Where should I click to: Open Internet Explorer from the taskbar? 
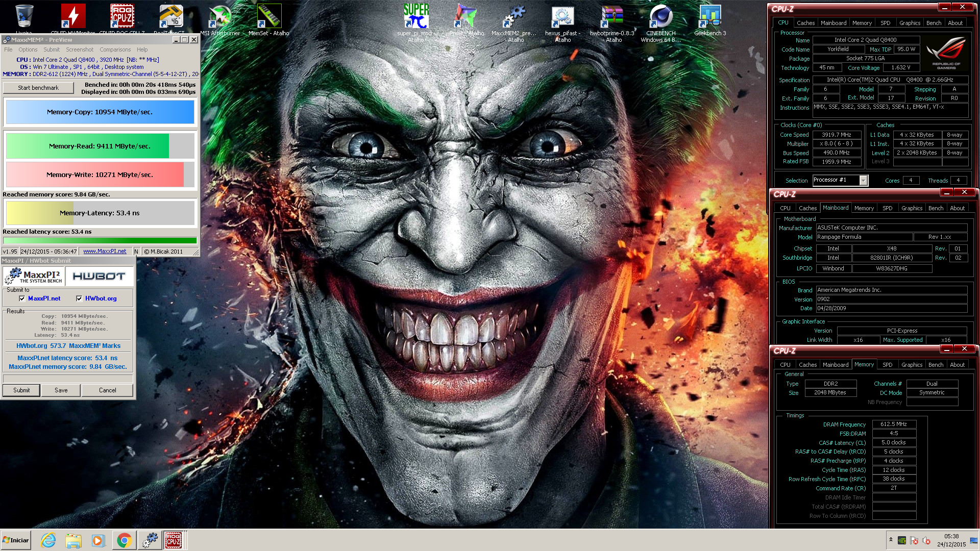click(48, 540)
